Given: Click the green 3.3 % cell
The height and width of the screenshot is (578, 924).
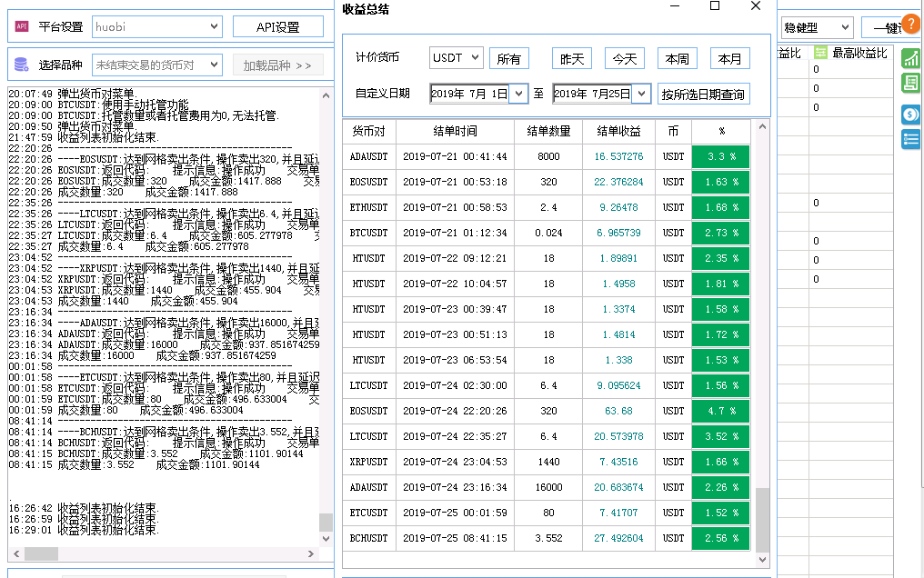Looking at the screenshot, I should click(721, 156).
